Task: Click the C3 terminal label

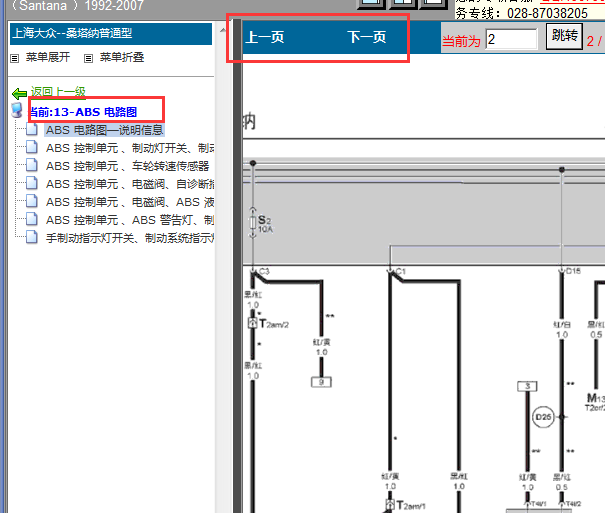Action: click(264, 272)
